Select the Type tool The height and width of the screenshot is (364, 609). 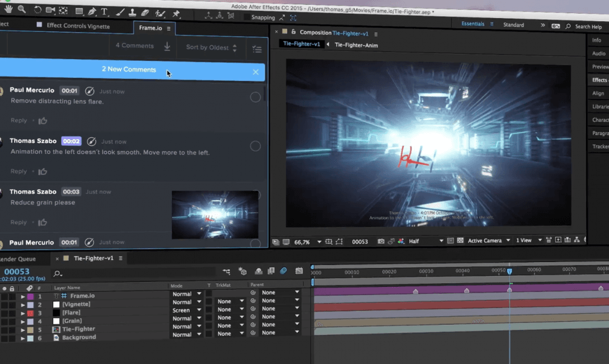[104, 12]
